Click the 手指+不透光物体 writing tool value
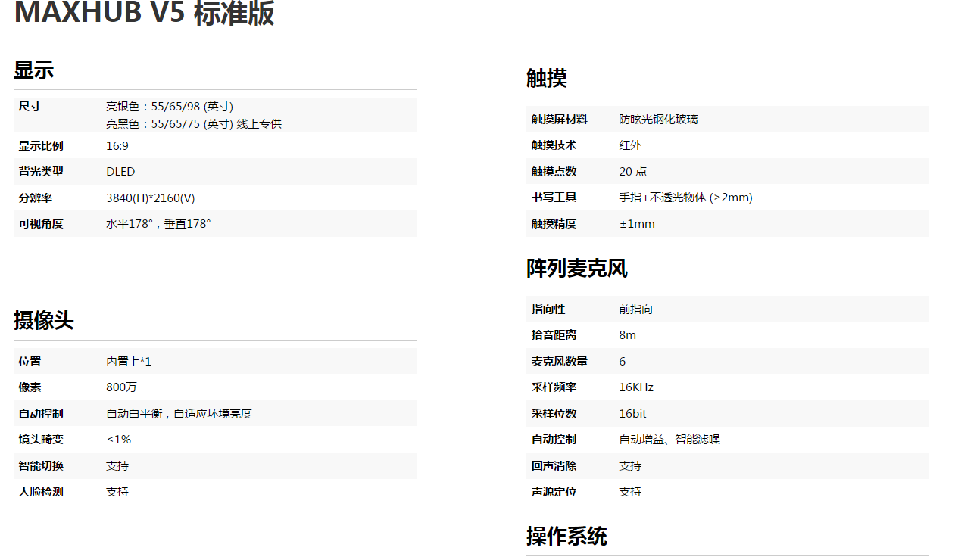The height and width of the screenshot is (560, 980). pos(685,198)
